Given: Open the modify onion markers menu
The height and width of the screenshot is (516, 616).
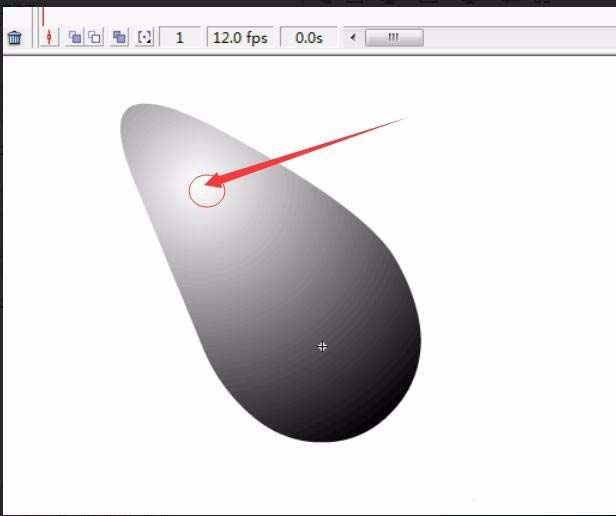Looking at the screenshot, I should 144,38.
